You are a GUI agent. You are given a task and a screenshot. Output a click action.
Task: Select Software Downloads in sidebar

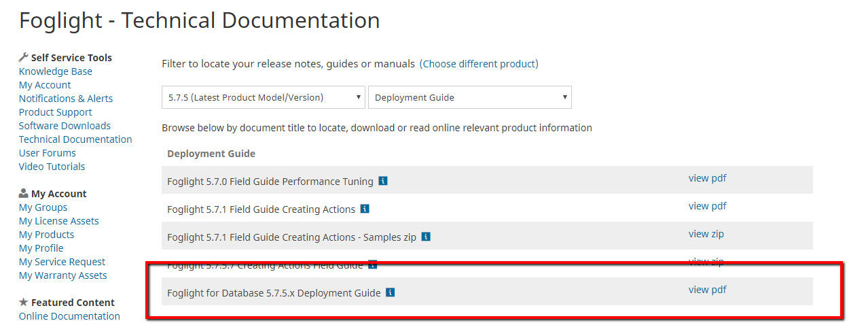(65, 126)
